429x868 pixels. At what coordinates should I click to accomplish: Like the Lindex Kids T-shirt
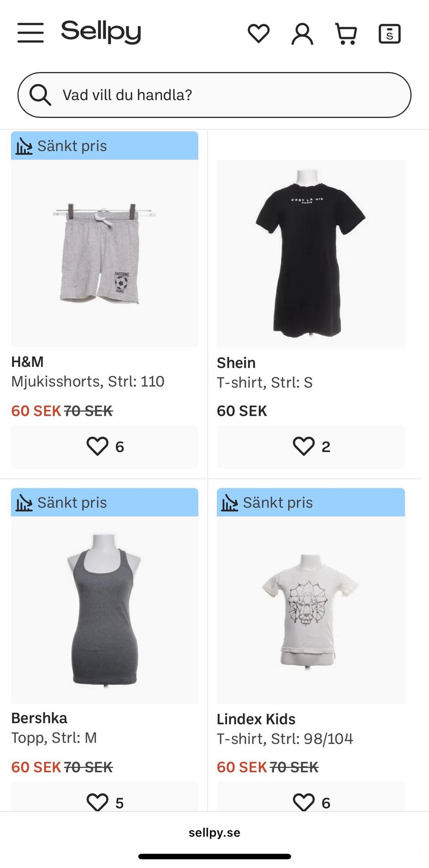tap(304, 802)
